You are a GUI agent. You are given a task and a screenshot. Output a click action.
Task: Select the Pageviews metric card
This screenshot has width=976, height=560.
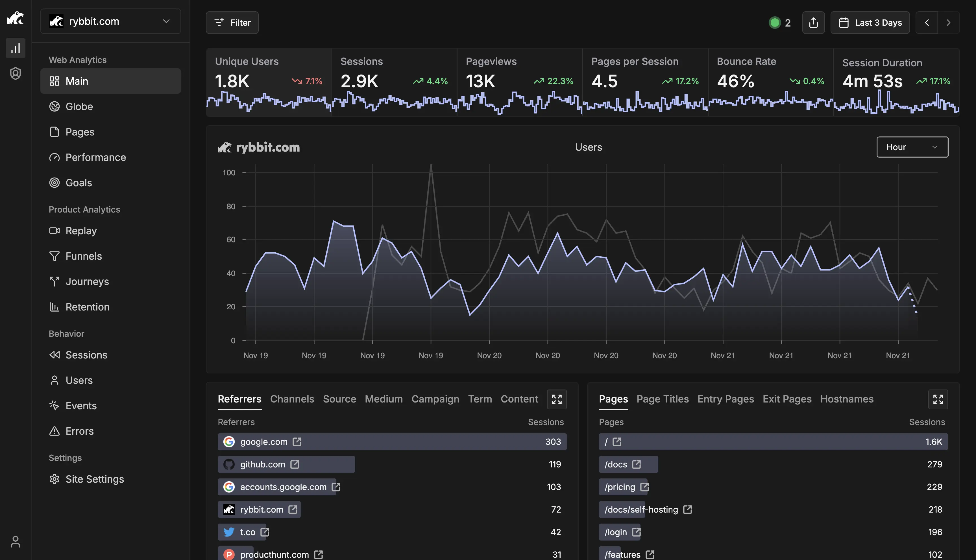tap(519, 82)
